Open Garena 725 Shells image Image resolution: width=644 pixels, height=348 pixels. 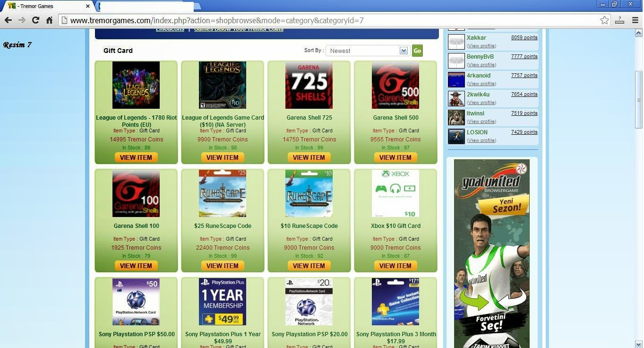coord(309,85)
